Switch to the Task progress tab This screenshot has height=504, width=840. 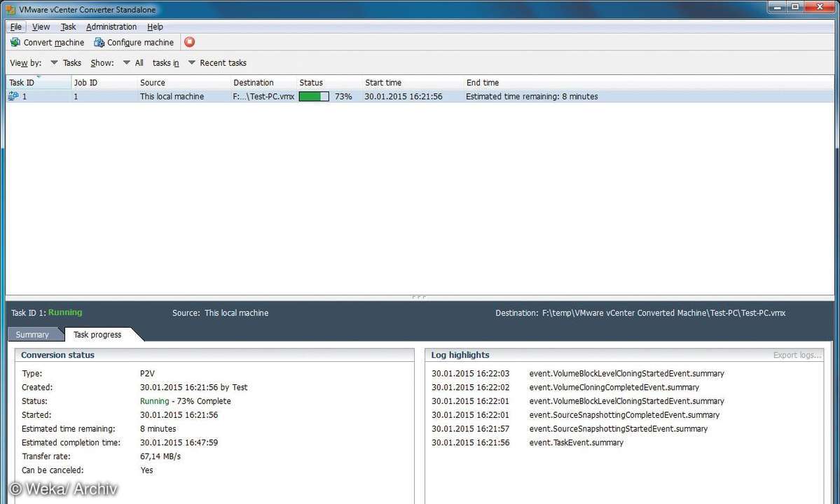coord(97,335)
